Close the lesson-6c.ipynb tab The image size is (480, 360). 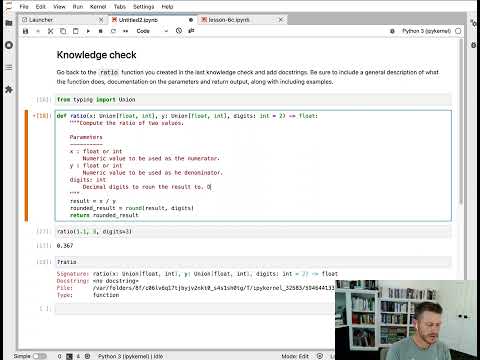(x=281, y=20)
